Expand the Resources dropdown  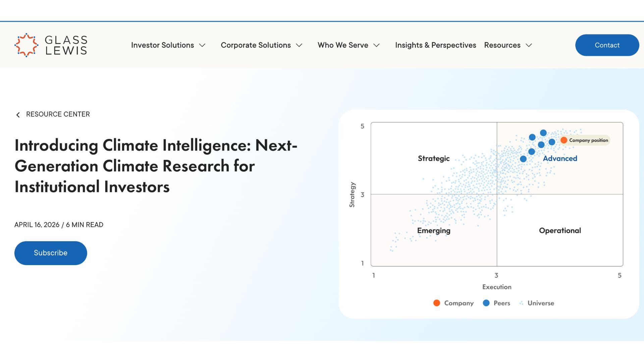[x=502, y=45]
